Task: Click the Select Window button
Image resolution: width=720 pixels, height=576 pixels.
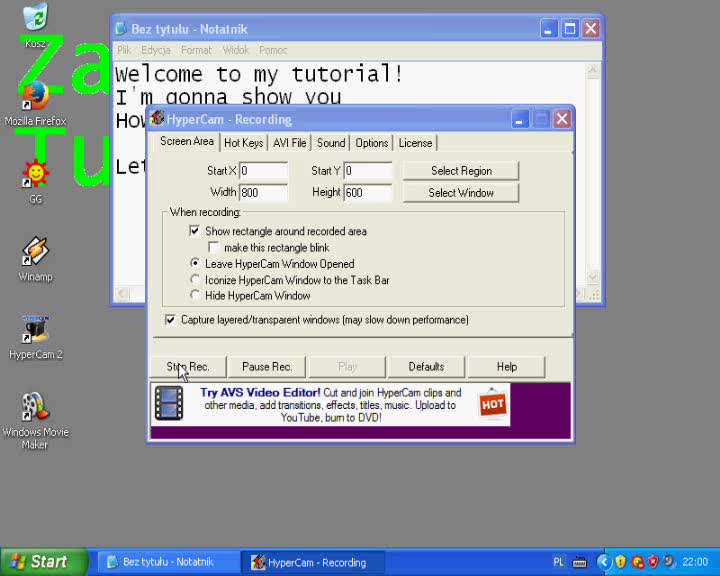Action: coord(461,192)
